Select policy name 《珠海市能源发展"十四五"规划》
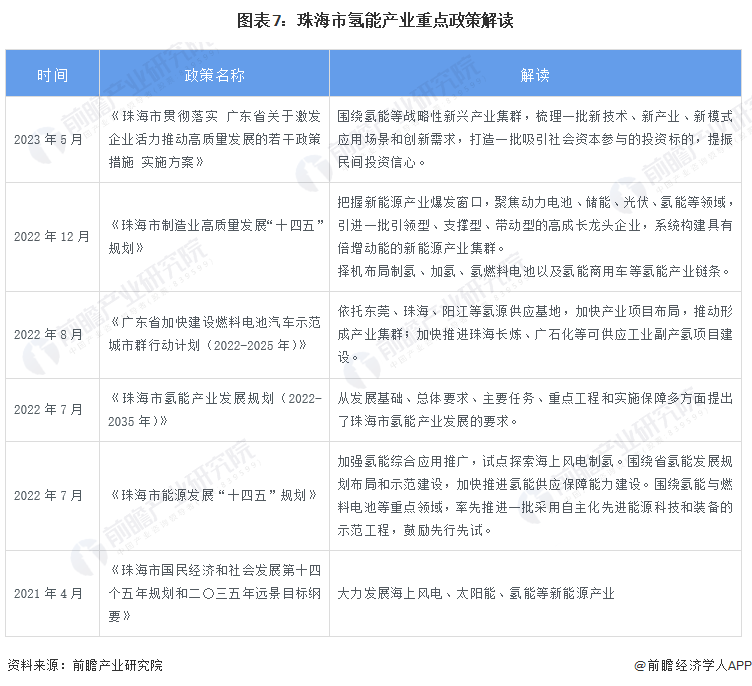 pos(213,495)
